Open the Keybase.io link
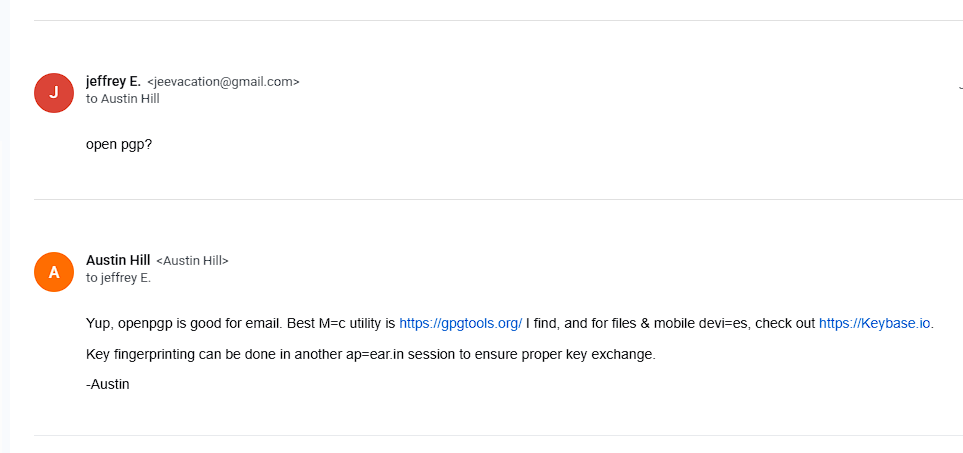963x453 pixels. [x=875, y=323]
